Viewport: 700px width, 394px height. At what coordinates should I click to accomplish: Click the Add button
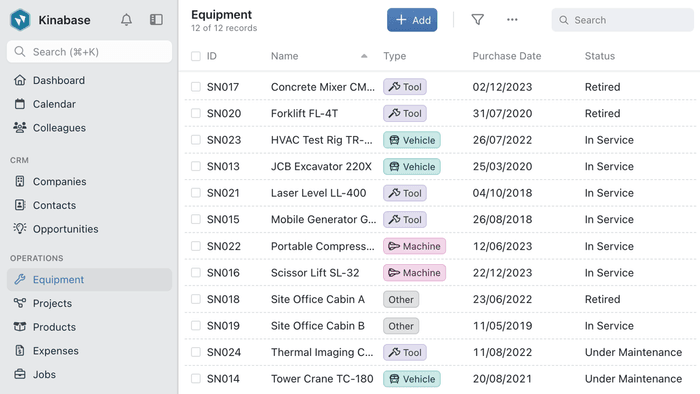tap(412, 20)
